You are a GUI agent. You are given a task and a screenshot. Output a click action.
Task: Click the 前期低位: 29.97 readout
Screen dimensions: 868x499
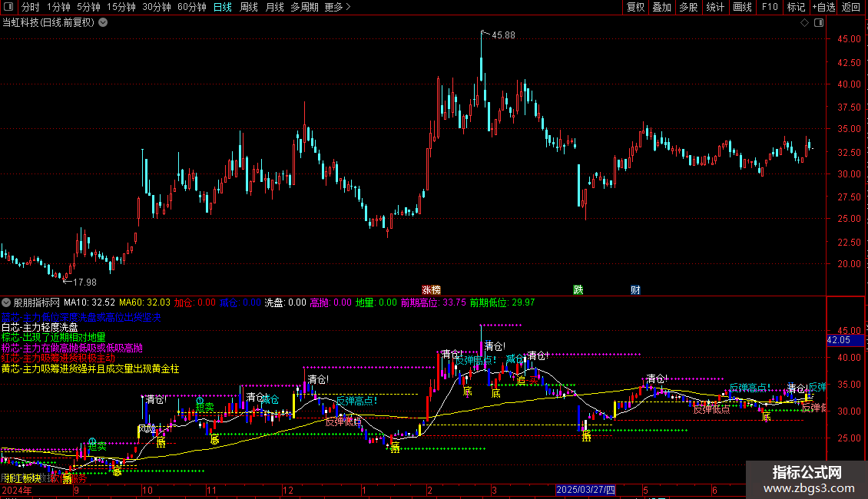(502, 302)
